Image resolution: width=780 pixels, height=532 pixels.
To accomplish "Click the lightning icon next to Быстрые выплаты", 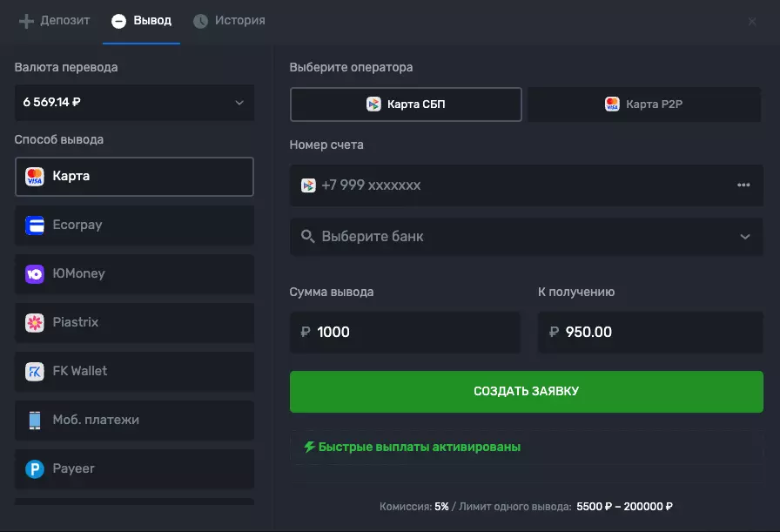I will (310, 447).
